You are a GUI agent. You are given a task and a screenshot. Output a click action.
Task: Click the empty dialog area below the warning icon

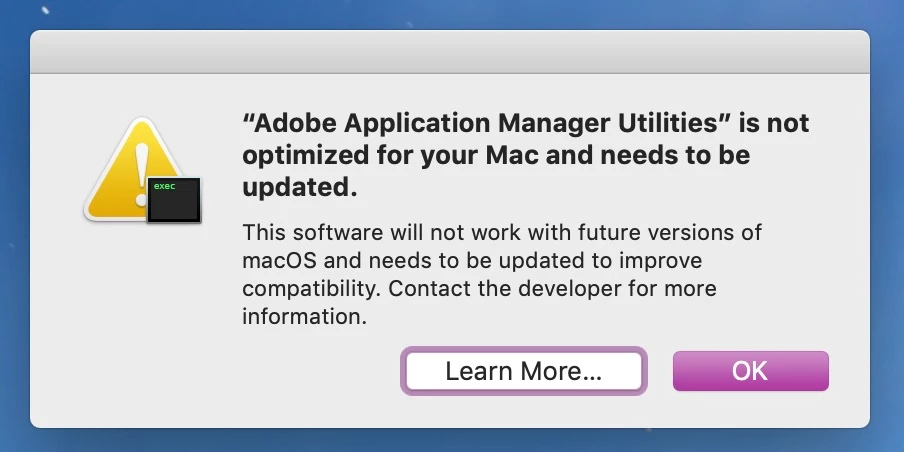(140, 320)
